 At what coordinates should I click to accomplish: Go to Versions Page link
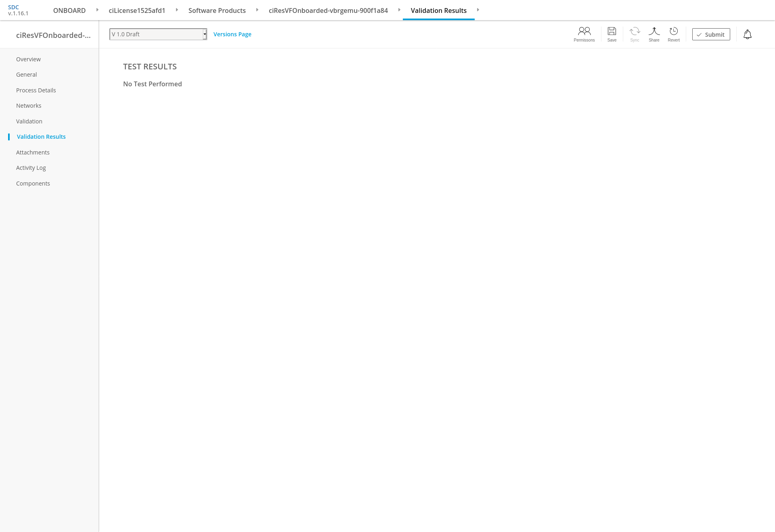point(232,34)
